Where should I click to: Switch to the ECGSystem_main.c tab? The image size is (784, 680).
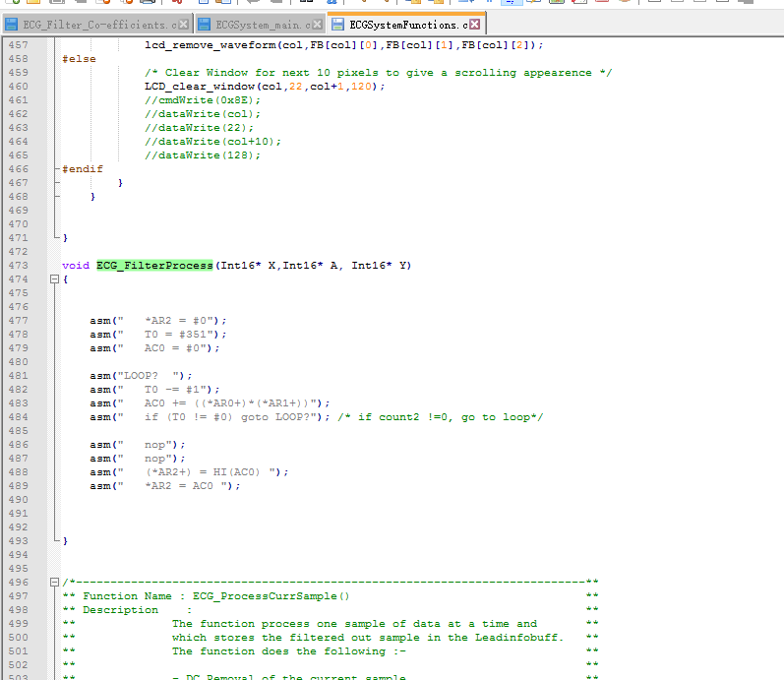264,25
